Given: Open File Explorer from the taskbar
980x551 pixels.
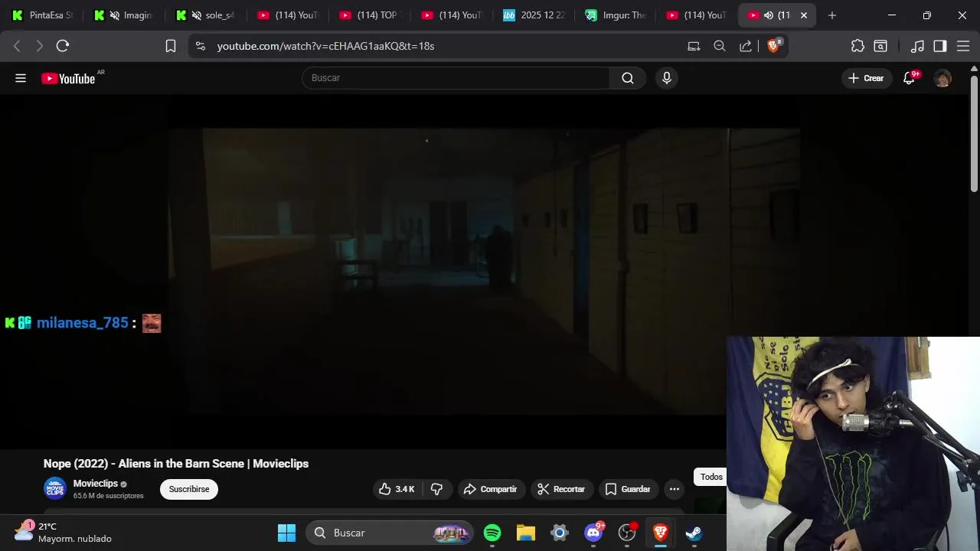Looking at the screenshot, I should pyautogui.click(x=526, y=533).
